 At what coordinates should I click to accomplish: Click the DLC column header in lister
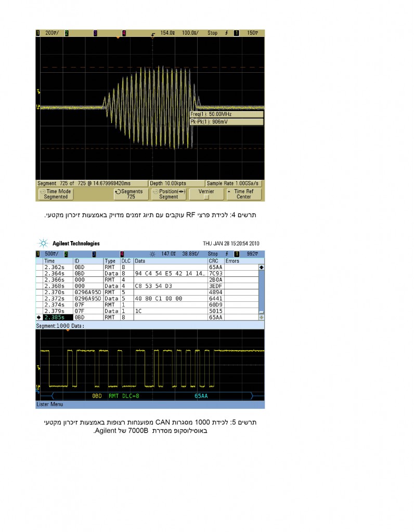[127, 261]
